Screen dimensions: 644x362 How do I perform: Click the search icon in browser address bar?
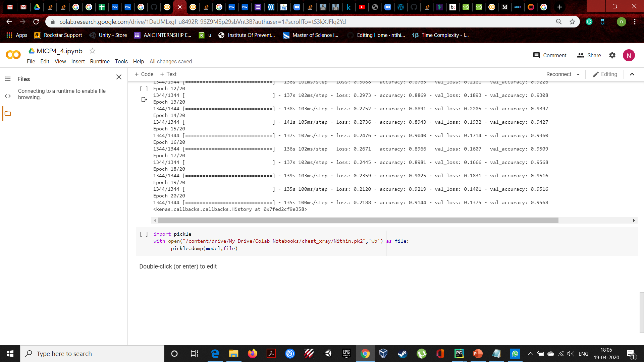pos(558,22)
